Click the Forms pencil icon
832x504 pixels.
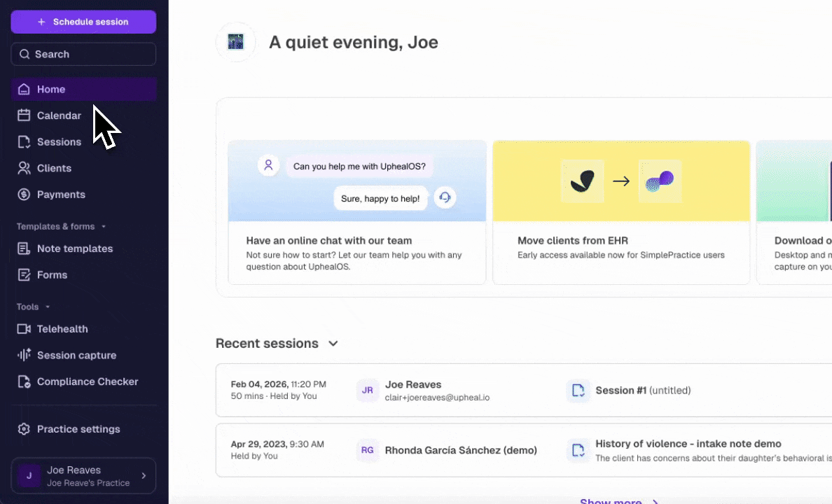pos(24,275)
